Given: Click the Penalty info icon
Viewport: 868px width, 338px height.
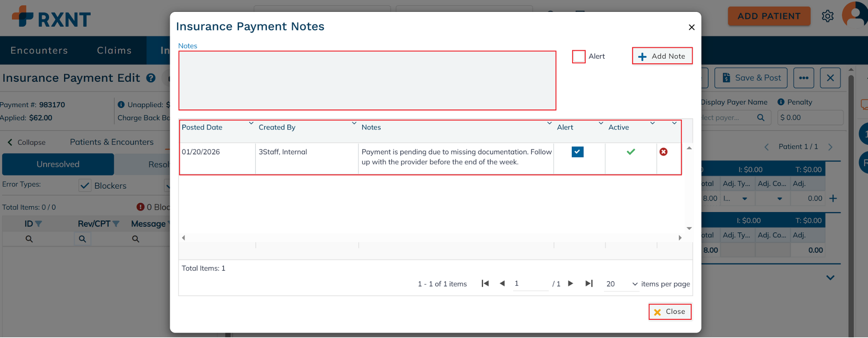Looking at the screenshot, I should (x=781, y=102).
